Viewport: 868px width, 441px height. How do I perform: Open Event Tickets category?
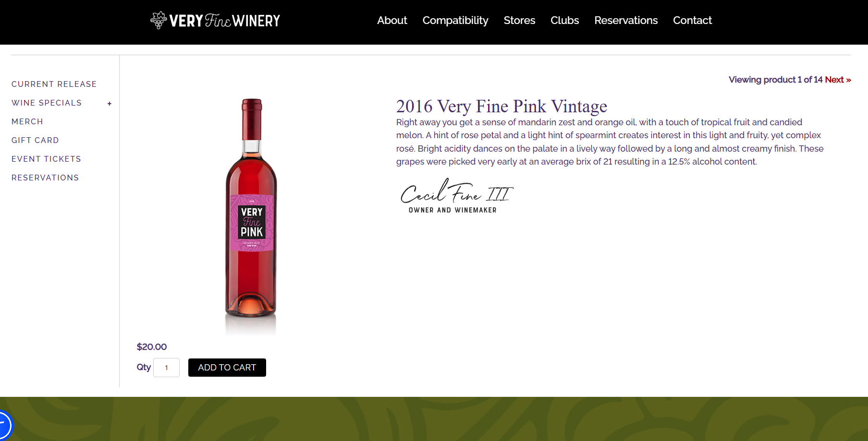pos(46,159)
